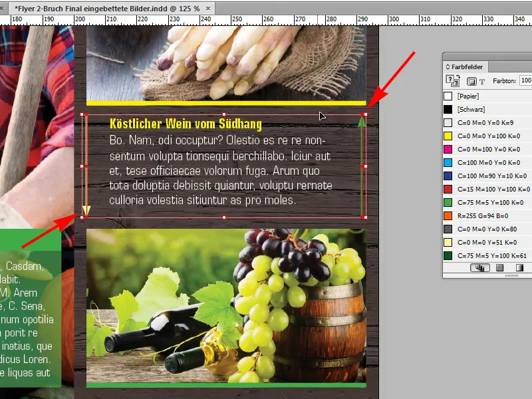This screenshot has height=399, width=532.
Task: Click the headline Köstlicher Wein vom Südhang
Action: [186, 124]
